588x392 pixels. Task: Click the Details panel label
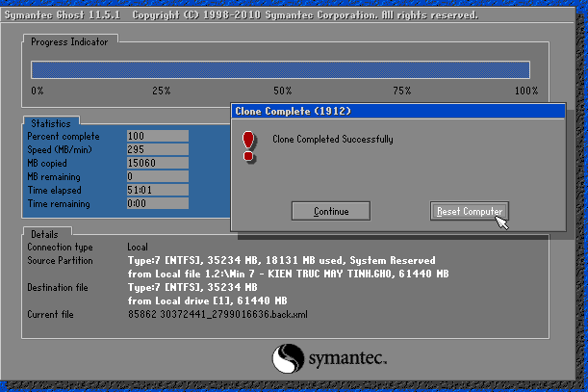click(44, 234)
